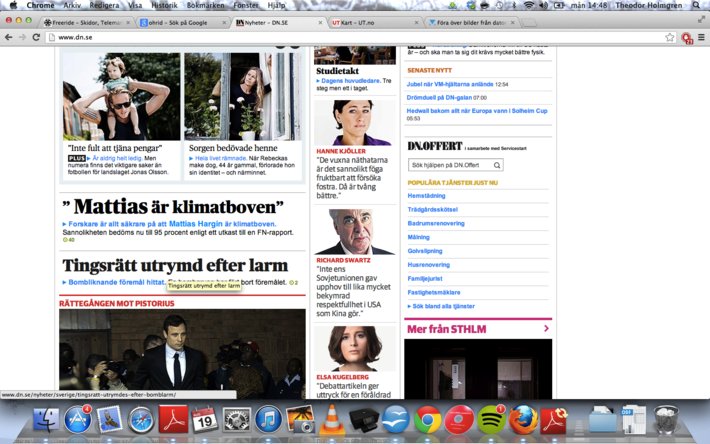
Task: Open the Trash in the dock
Action: tap(666, 420)
